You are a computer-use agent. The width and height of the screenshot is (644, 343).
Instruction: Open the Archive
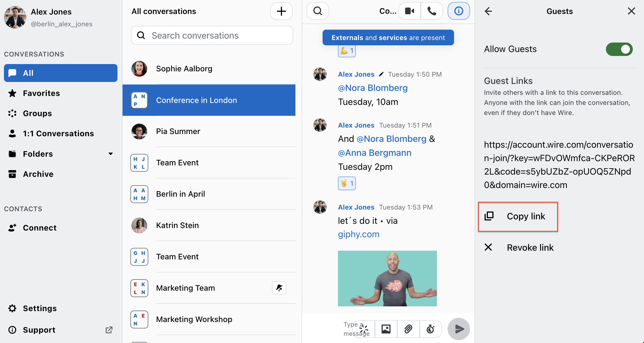(x=61, y=174)
